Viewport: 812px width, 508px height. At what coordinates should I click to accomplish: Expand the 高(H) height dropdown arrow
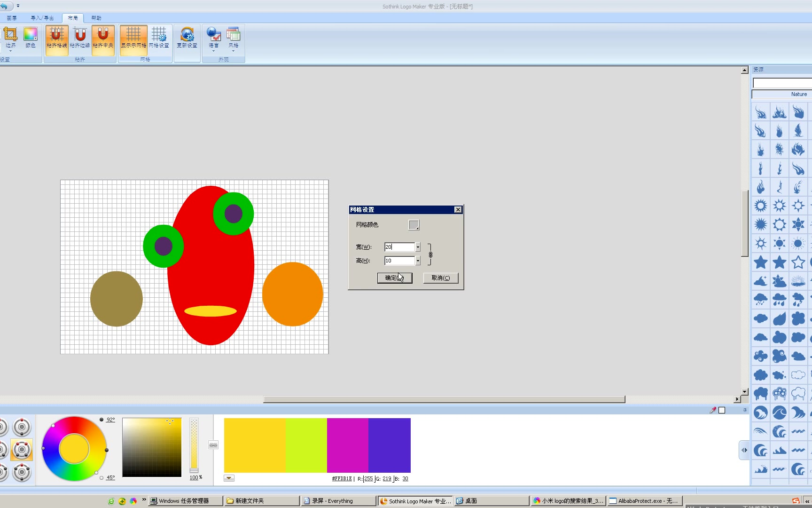pos(418,261)
